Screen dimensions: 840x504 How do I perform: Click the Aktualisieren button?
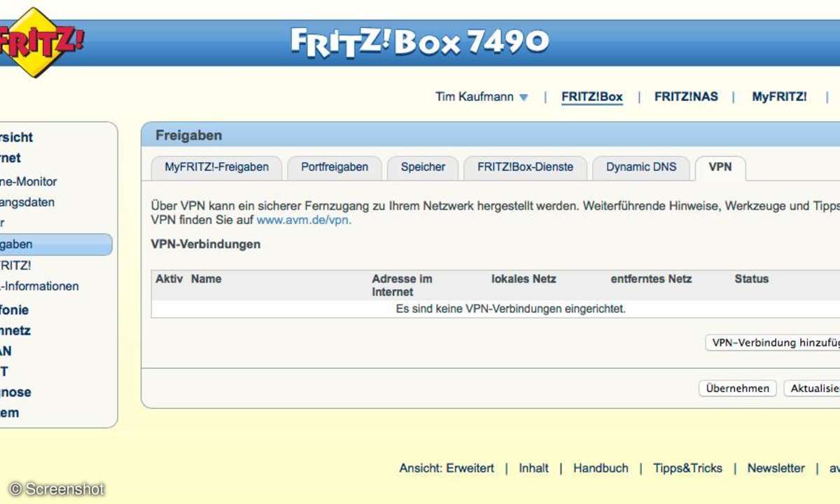point(812,388)
